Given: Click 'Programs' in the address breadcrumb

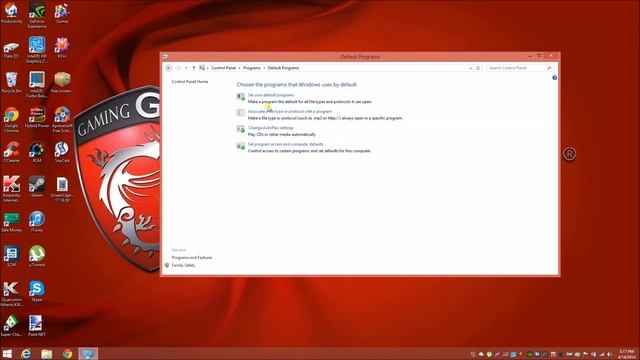Looking at the screenshot, I should point(251,68).
